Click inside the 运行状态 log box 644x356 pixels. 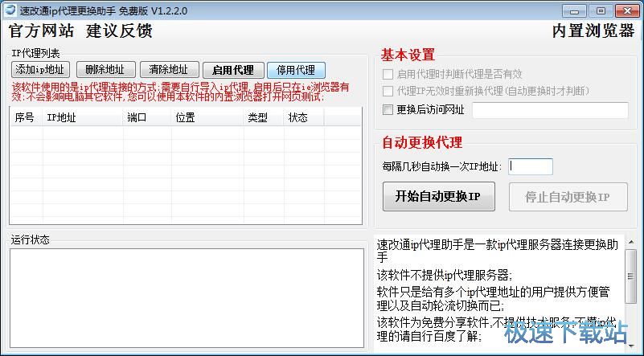187,298
